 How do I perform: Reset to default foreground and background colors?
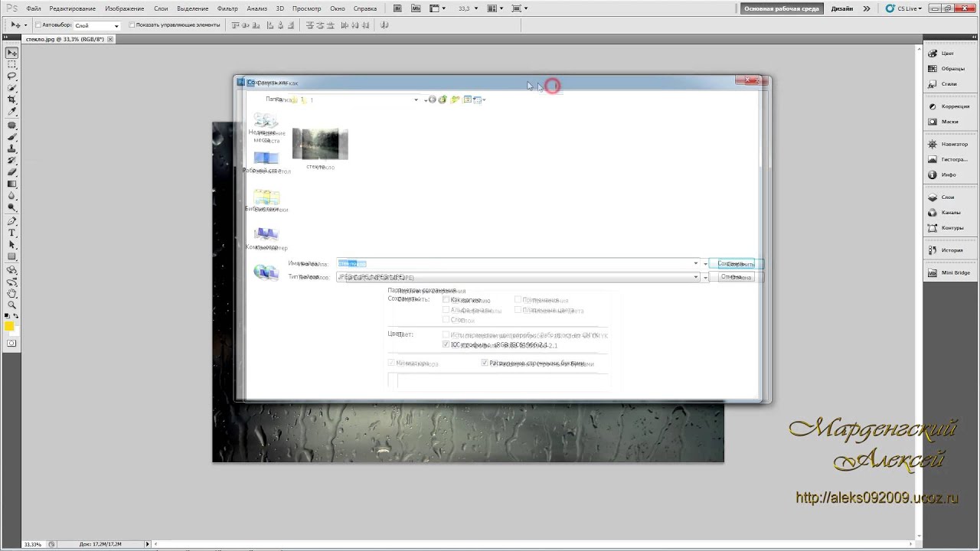pyautogui.click(x=7, y=315)
